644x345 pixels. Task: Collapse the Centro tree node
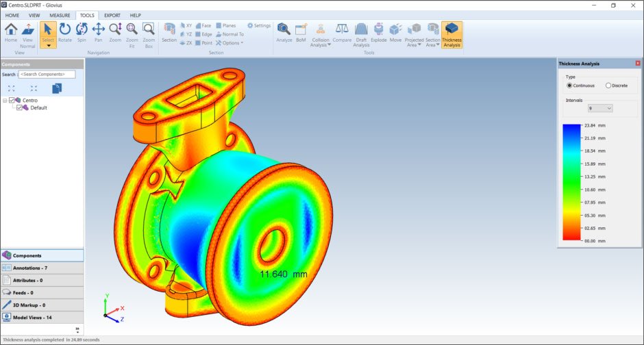(x=5, y=100)
